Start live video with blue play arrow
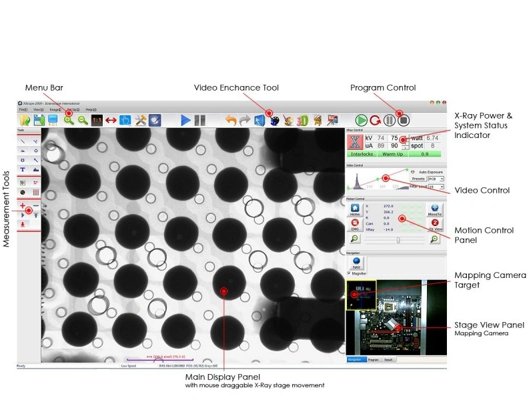Viewport: 529px width, 420px height. [x=185, y=121]
